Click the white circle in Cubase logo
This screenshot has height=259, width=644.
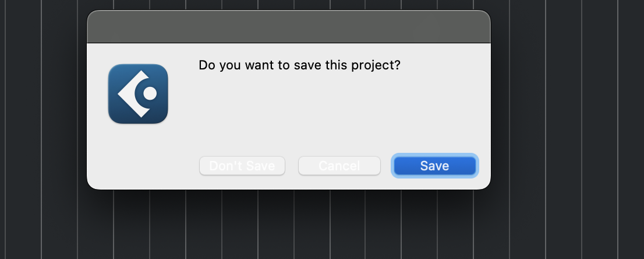coord(150,93)
